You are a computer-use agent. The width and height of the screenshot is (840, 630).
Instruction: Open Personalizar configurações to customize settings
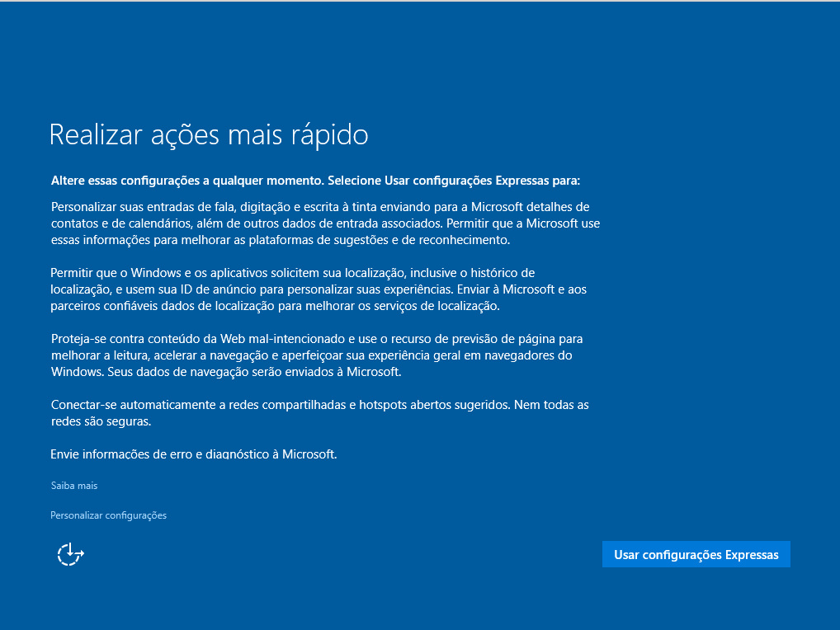click(x=108, y=515)
